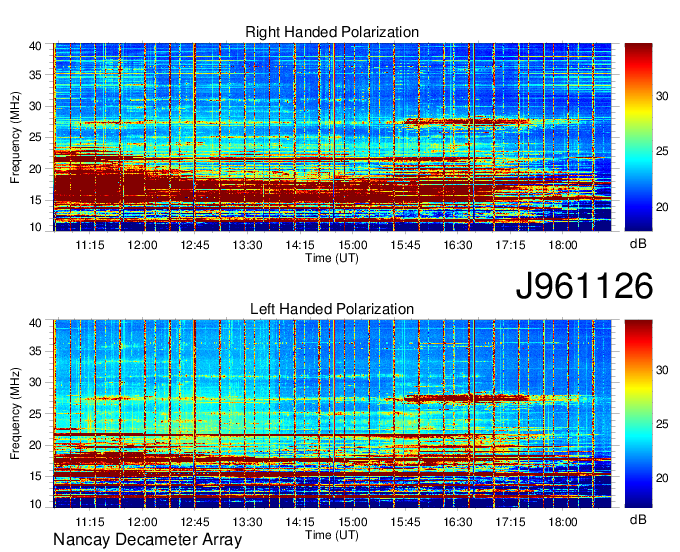This screenshot has width=680, height=552.
Task: Click the 35 MHz tick of Left Handed plot
Action: pyautogui.click(x=35, y=351)
